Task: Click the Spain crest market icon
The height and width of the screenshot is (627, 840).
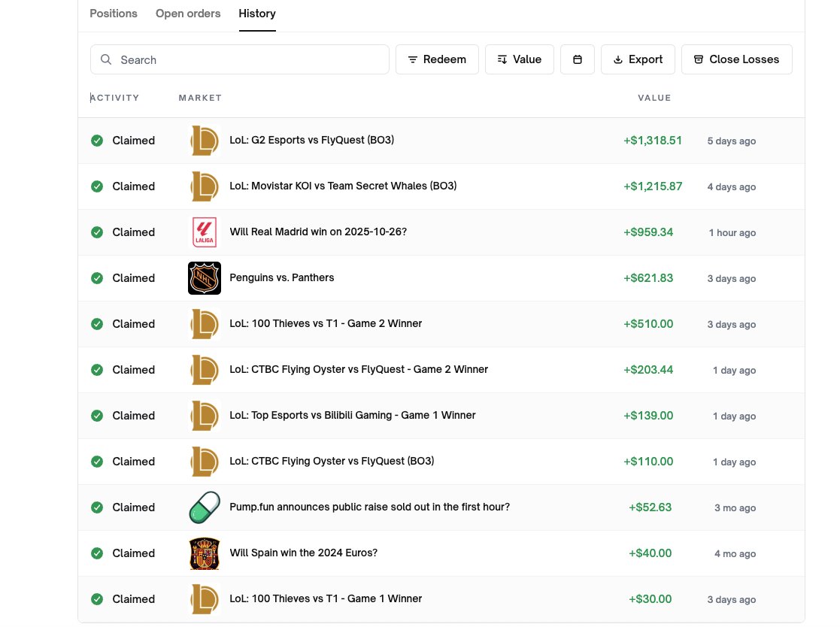Action: [x=204, y=553]
